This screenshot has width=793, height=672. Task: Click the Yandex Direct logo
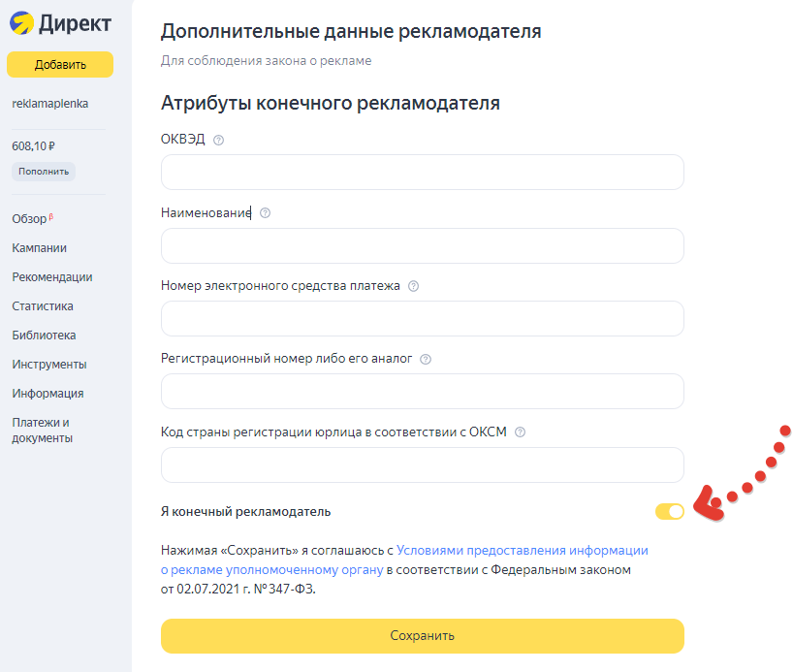pyautogui.click(x=59, y=24)
